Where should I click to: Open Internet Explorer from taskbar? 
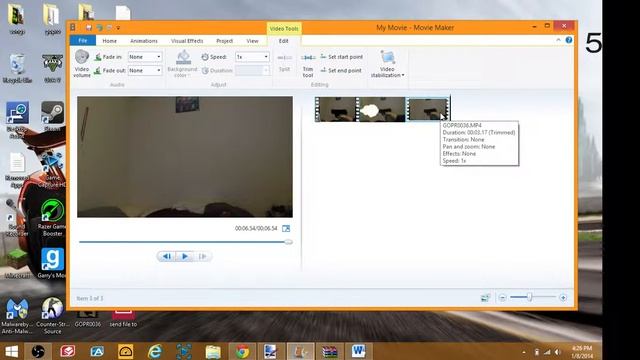155,351
